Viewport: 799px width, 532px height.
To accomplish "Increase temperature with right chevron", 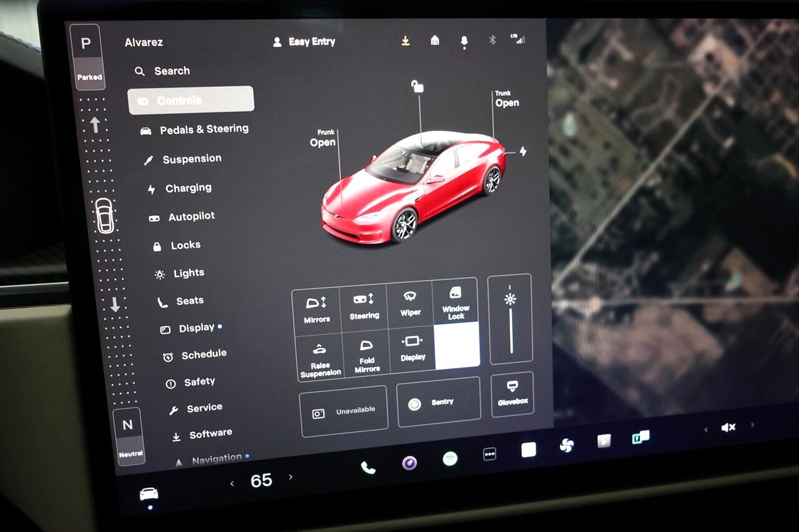I will (290, 477).
